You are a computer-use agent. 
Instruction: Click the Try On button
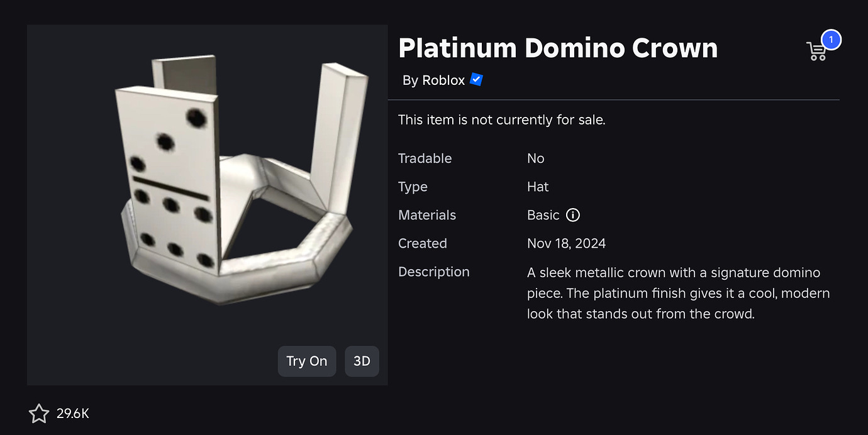tap(307, 361)
